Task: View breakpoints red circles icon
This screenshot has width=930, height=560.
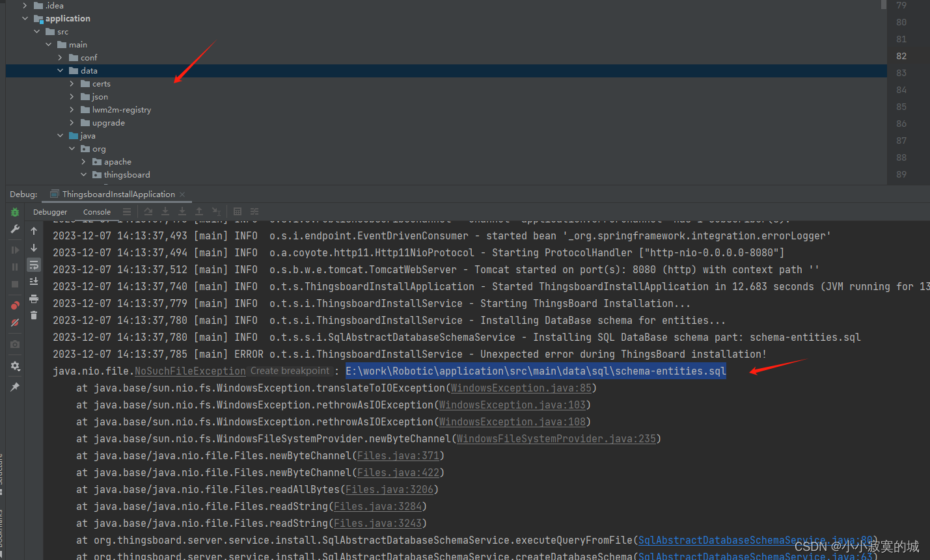Action: coord(15,305)
